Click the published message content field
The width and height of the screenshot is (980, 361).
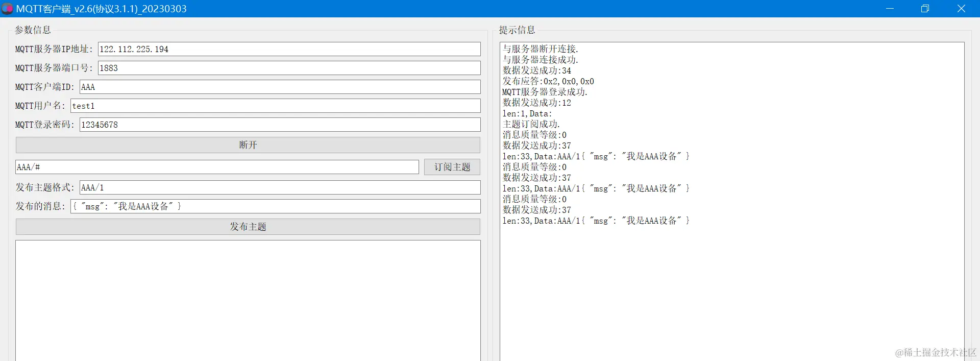(275, 206)
